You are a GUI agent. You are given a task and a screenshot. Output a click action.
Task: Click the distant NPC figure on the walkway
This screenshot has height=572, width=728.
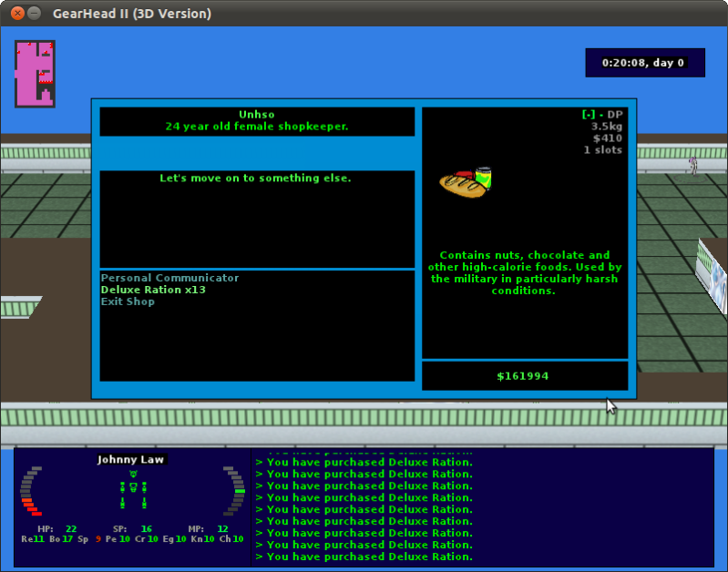click(x=692, y=166)
